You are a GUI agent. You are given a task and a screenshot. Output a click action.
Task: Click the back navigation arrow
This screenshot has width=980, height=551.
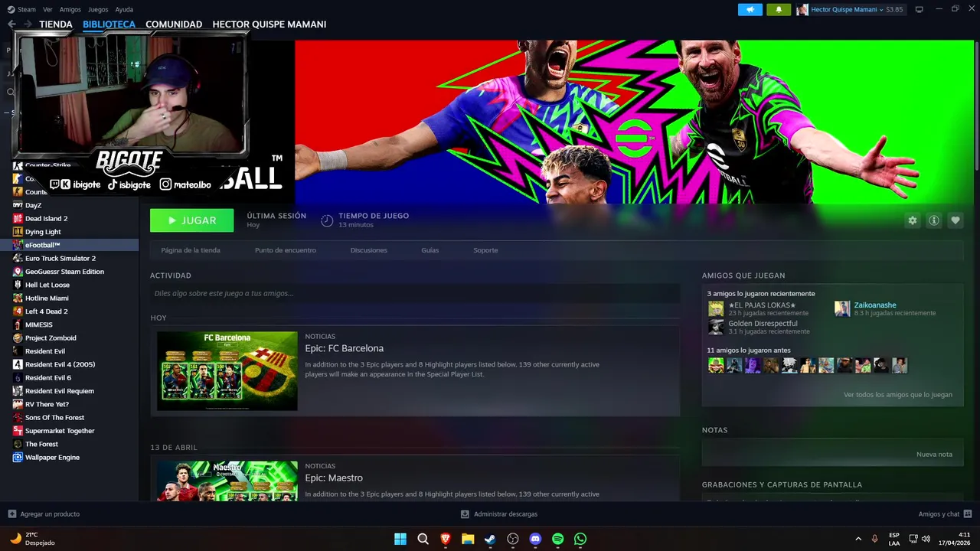tap(11, 24)
